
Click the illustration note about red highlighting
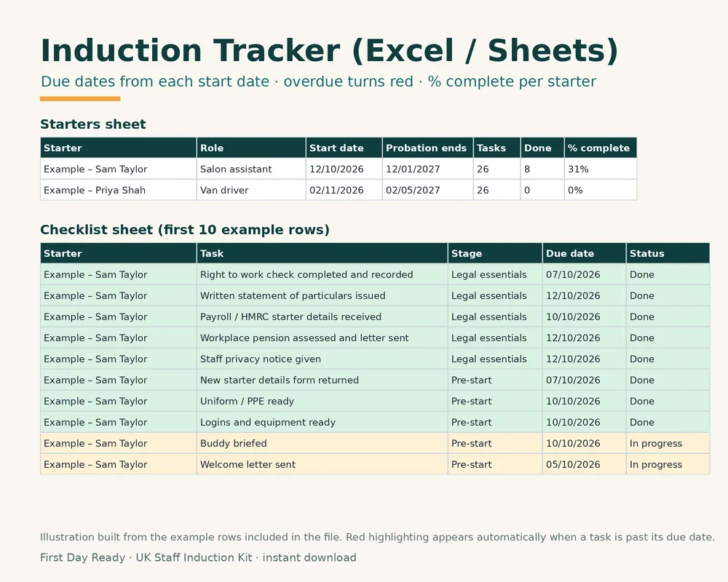pyautogui.click(x=377, y=537)
